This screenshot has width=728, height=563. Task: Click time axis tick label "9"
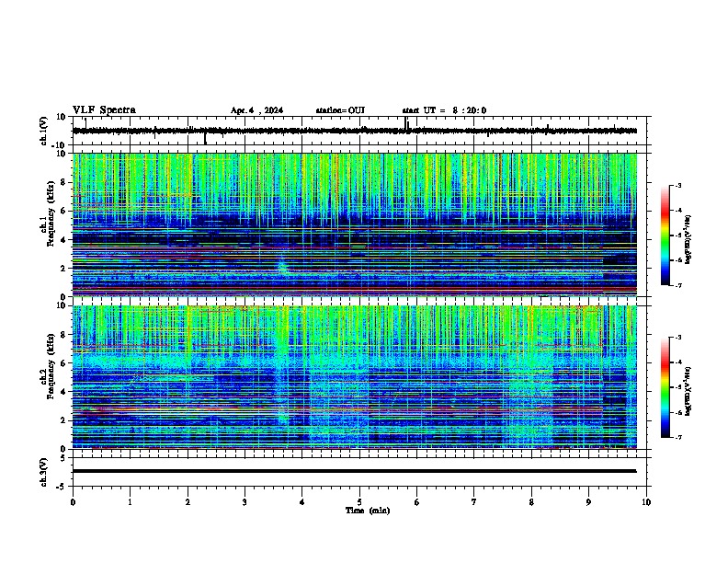(x=588, y=501)
